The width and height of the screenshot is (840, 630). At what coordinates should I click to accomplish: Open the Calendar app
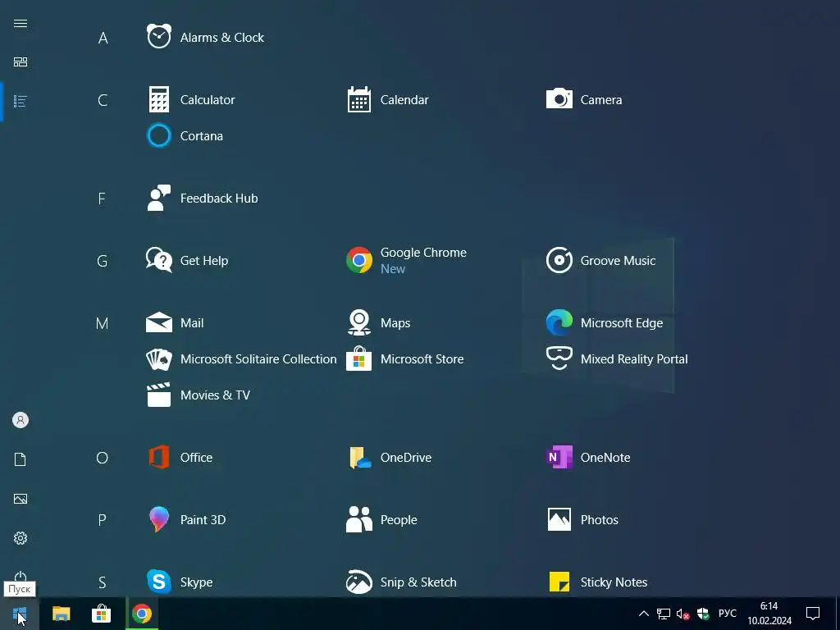(x=388, y=99)
